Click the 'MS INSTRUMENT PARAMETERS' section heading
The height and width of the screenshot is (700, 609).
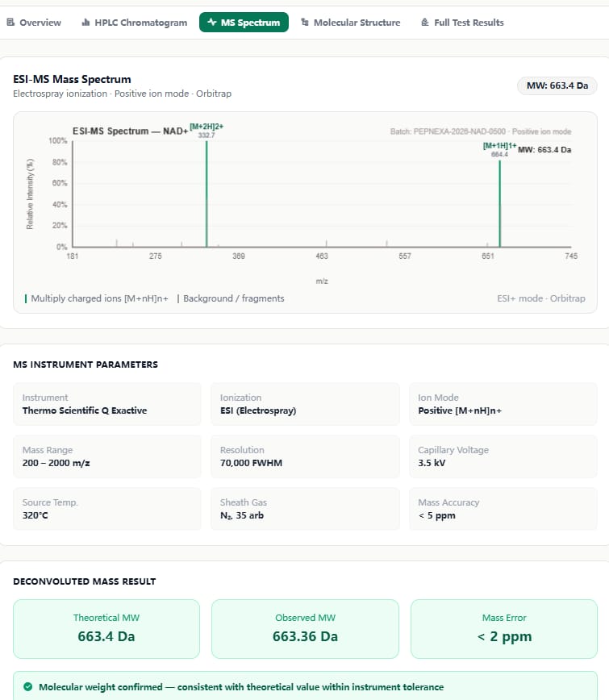pos(86,365)
